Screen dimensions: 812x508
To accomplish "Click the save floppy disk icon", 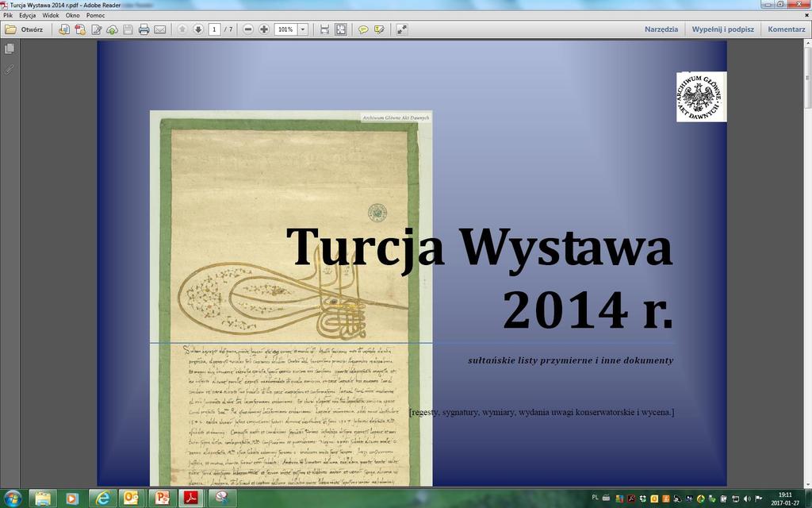I will point(128,29).
